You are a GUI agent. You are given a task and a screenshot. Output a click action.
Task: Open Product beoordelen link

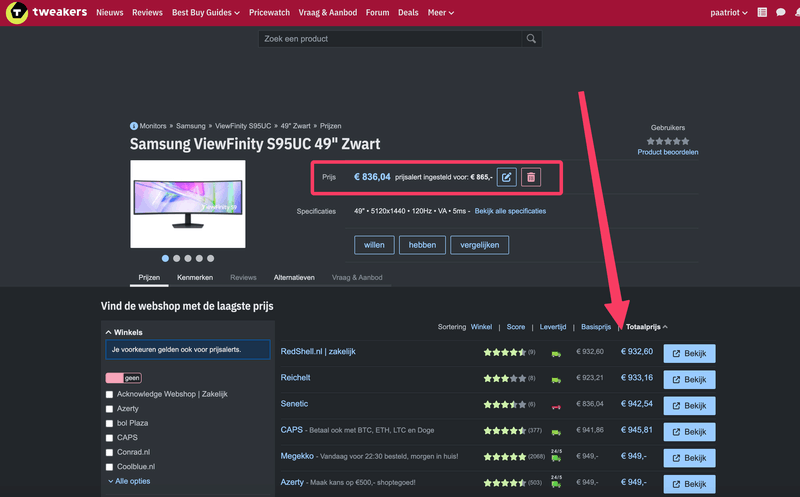pyautogui.click(x=668, y=152)
